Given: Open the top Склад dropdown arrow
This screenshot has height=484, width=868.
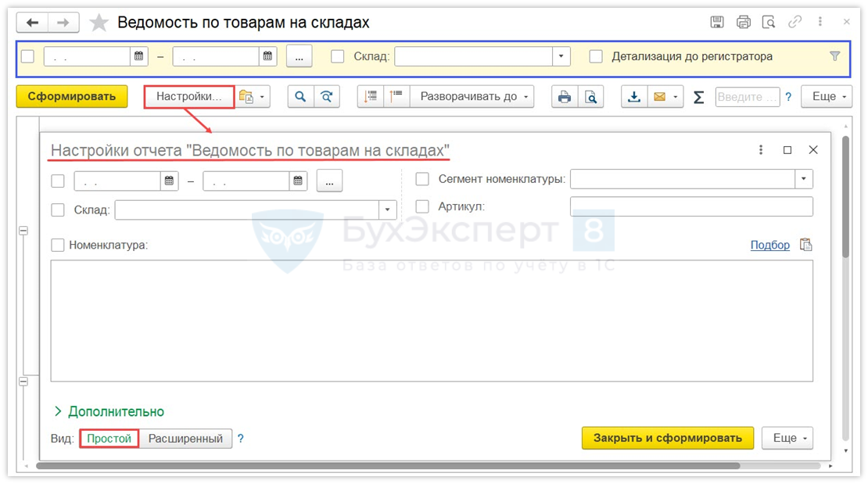Looking at the screenshot, I should click(561, 56).
